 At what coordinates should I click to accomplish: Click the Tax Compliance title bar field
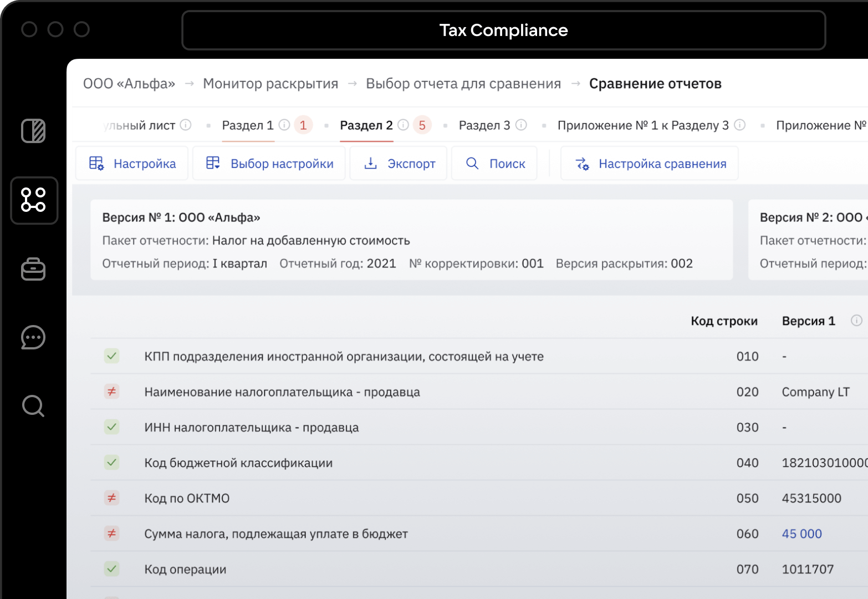pyautogui.click(x=504, y=31)
